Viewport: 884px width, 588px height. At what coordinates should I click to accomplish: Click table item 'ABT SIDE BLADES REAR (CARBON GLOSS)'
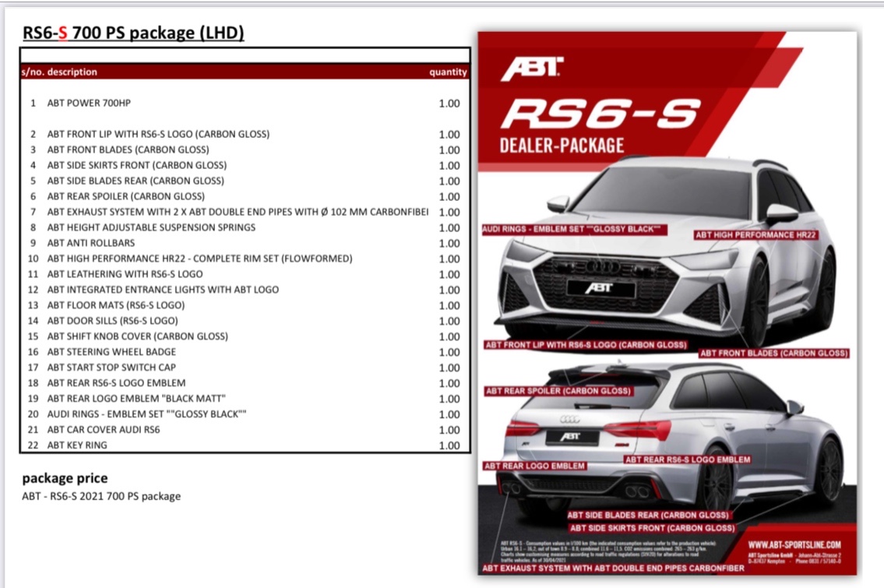click(x=136, y=181)
